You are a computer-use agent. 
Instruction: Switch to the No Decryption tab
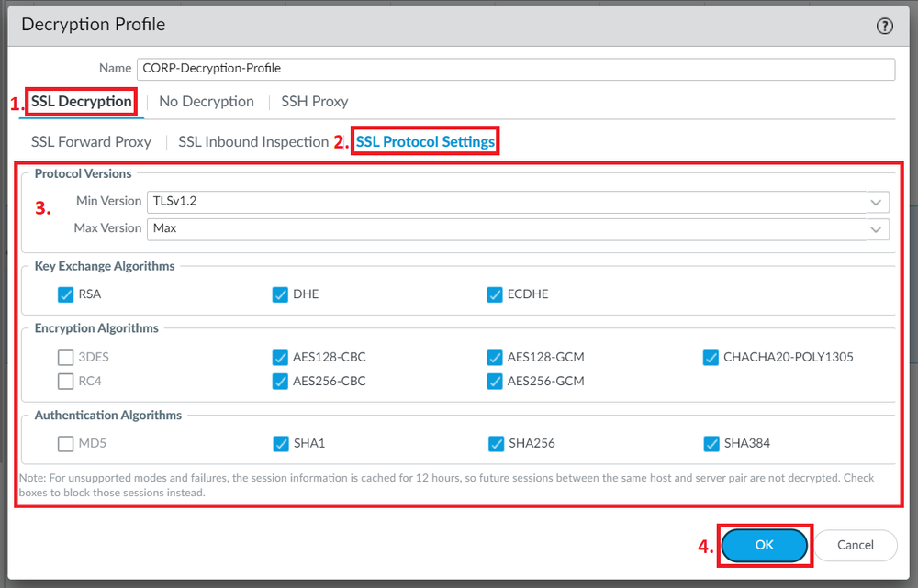(206, 101)
